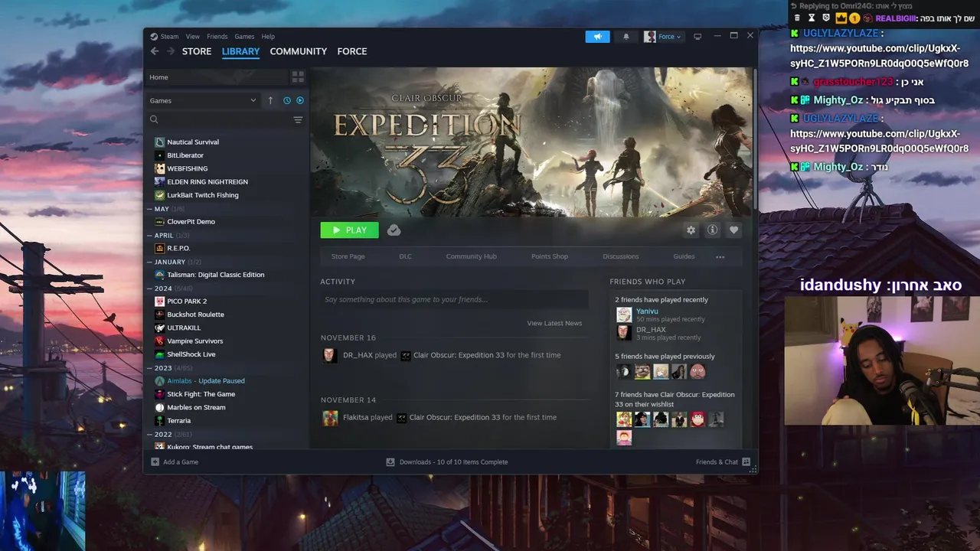Image resolution: width=980 pixels, height=551 pixels.
Task: Click the Downloads status icon
Action: click(390, 461)
